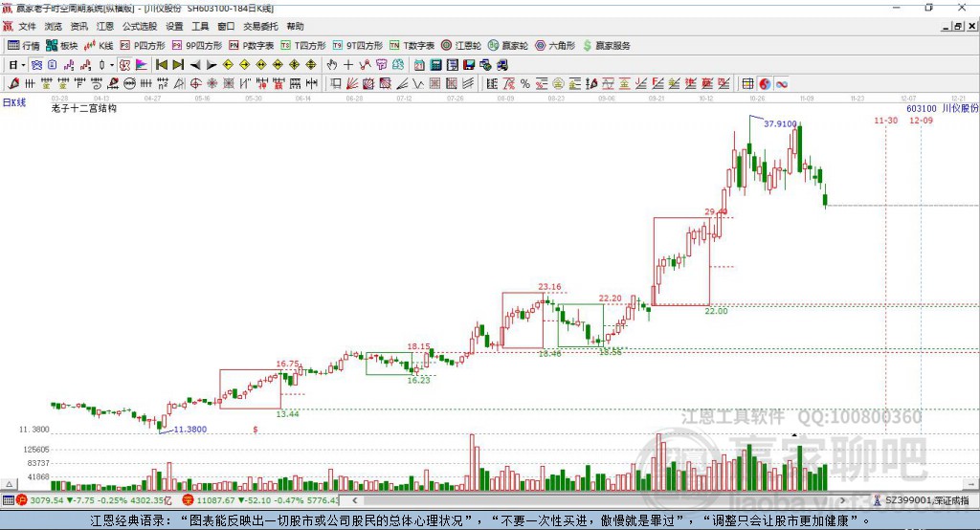The height and width of the screenshot is (530, 980).
Task: Open the P数字表 number table
Action: click(252, 46)
